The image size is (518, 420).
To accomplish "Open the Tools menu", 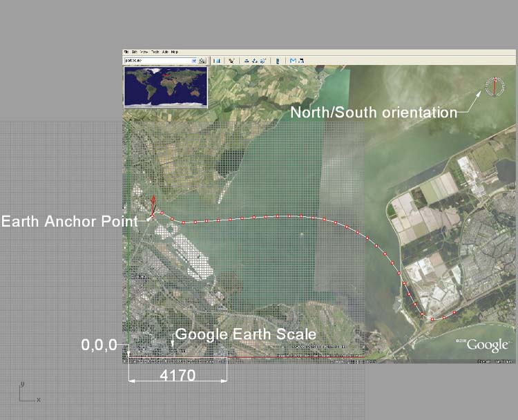I will (x=155, y=52).
